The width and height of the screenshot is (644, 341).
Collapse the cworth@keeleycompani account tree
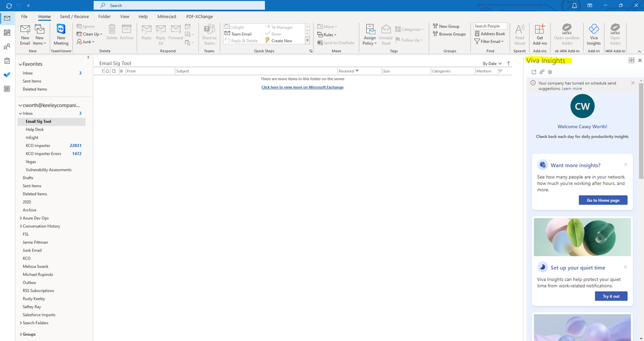[x=20, y=105]
